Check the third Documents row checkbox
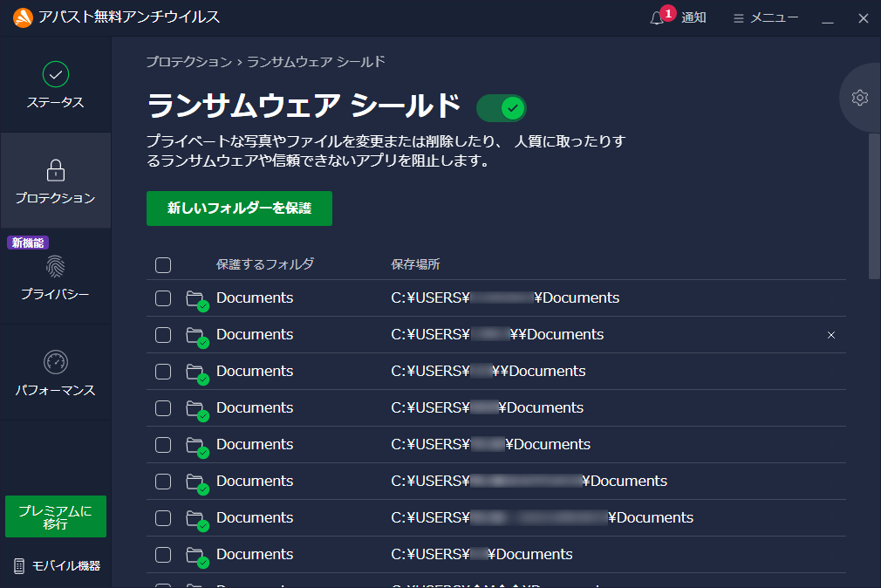 pyautogui.click(x=163, y=372)
